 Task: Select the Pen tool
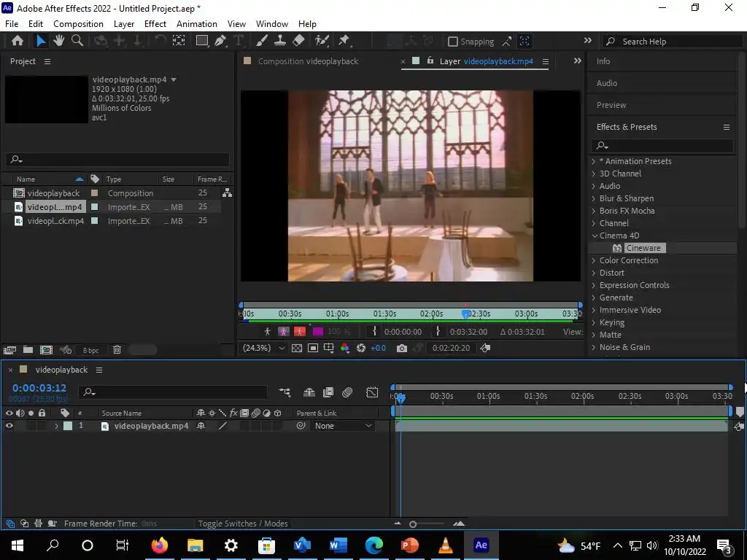coord(220,41)
